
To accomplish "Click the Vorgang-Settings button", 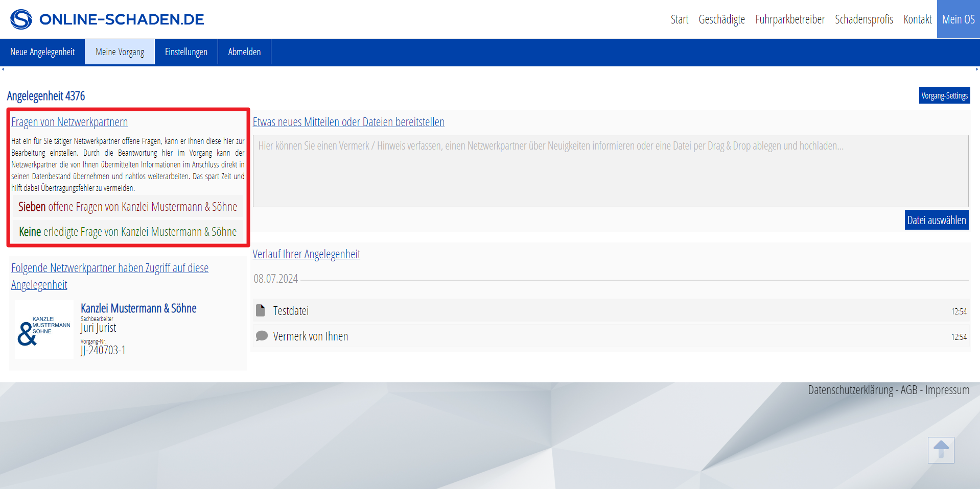I will 944,95.
